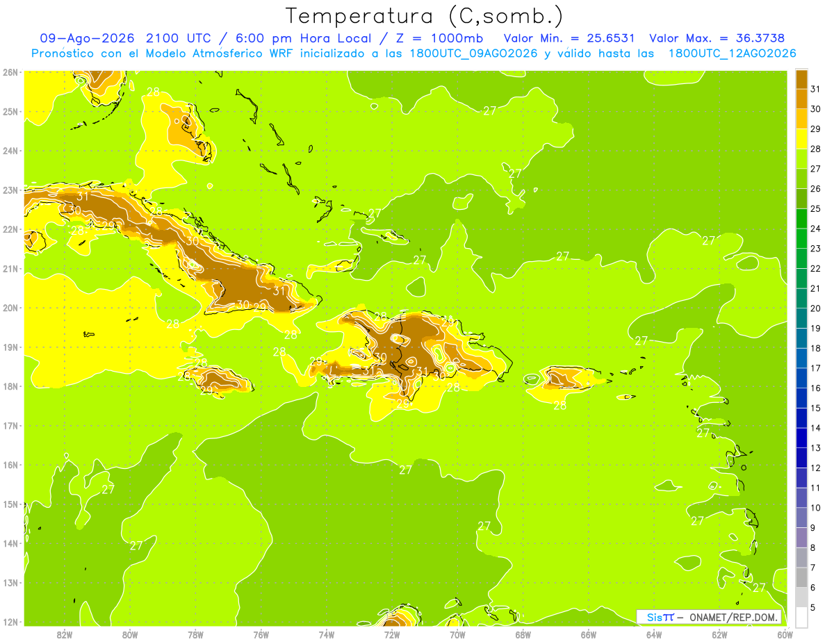The height and width of the screenshot is (644, 834).
Task: Click the 14N latitude axis label
Action: pyautogui.click(x=10, y=543)
